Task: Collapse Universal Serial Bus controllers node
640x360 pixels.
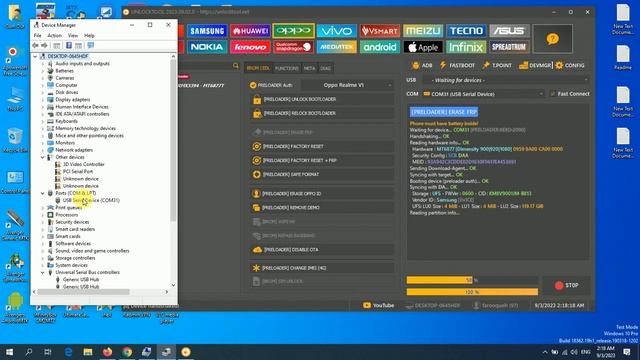Action: click(42, 272)
